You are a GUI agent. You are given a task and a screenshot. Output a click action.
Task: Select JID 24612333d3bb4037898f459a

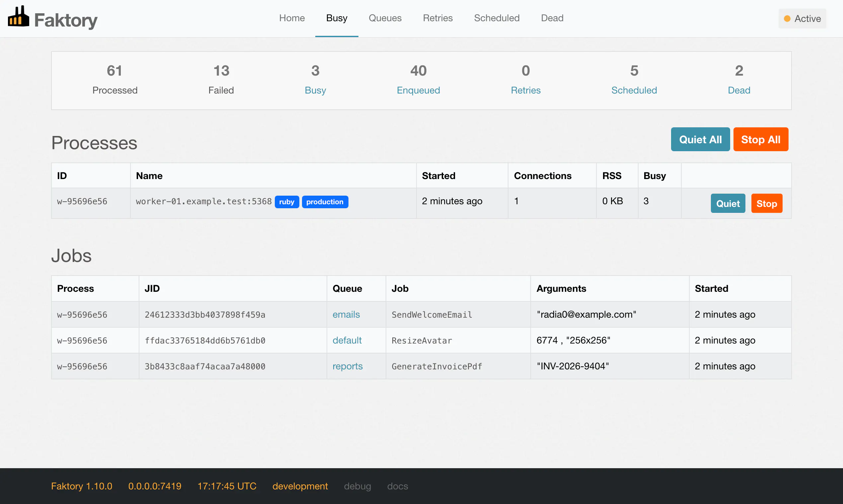205,315
